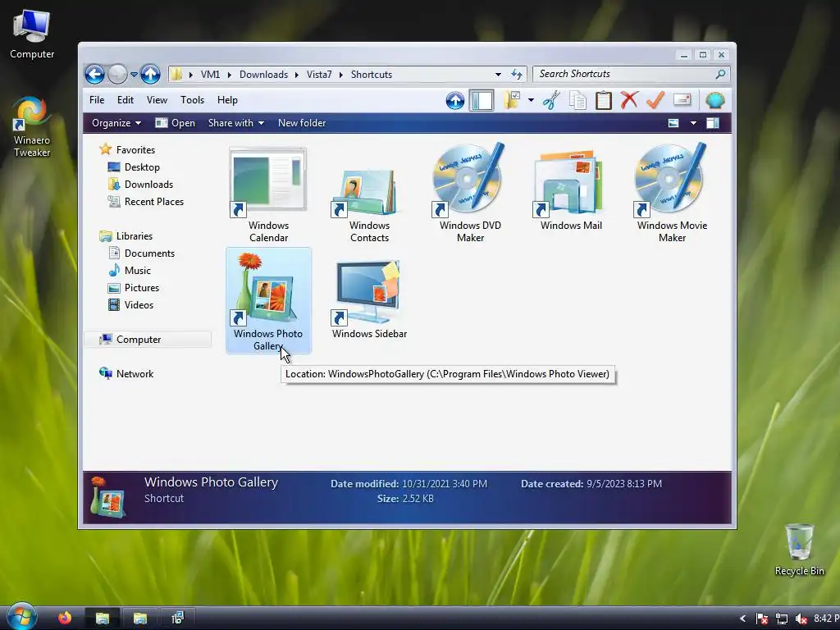Open the Windows Start orb
840x630 pixels.
tap(21, 617)
